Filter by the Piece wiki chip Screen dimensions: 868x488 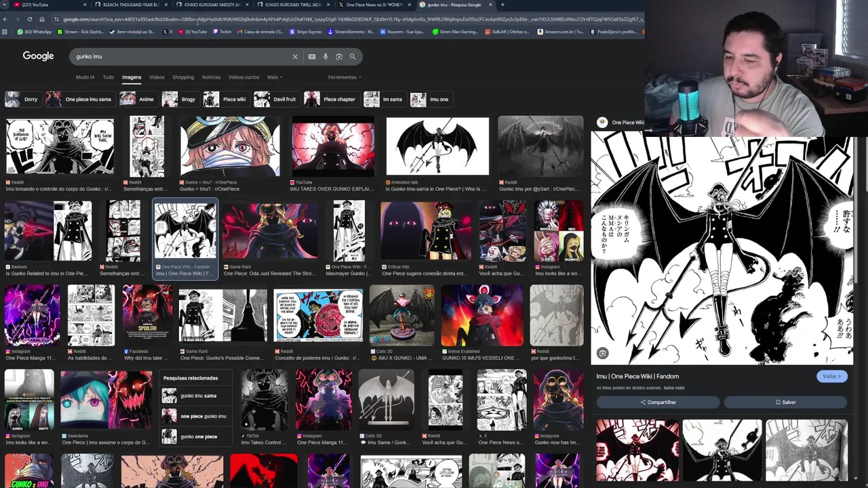[226, 99]
